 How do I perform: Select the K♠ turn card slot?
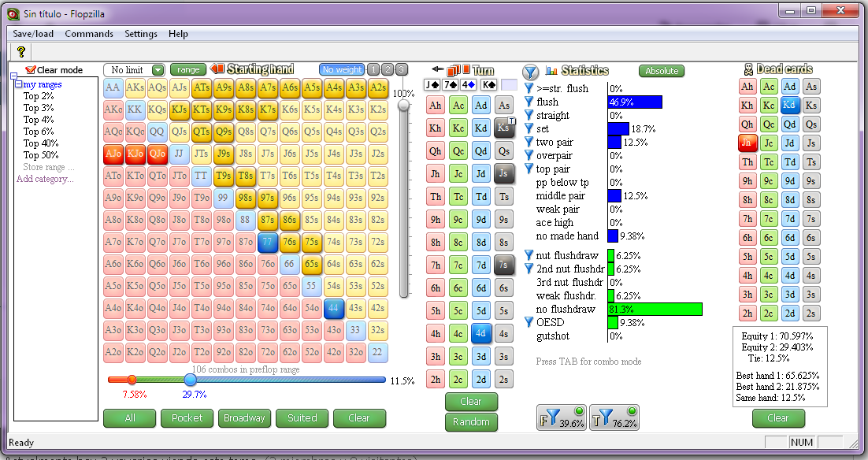tap(489, 85)
